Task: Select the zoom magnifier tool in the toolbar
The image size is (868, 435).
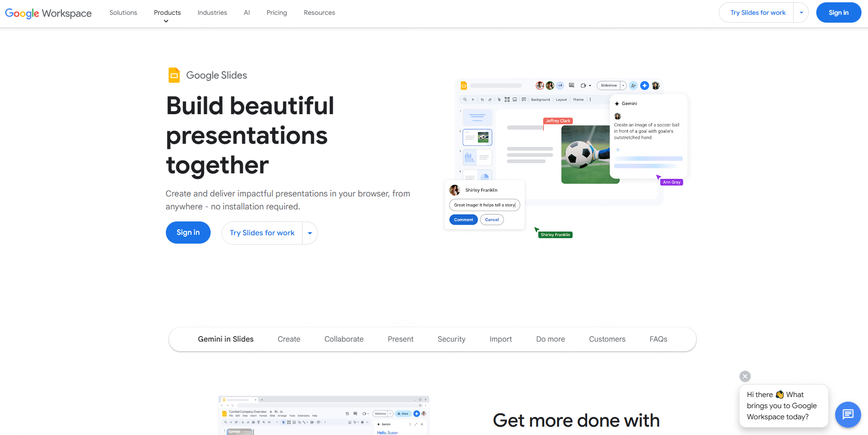Action: 465,99
